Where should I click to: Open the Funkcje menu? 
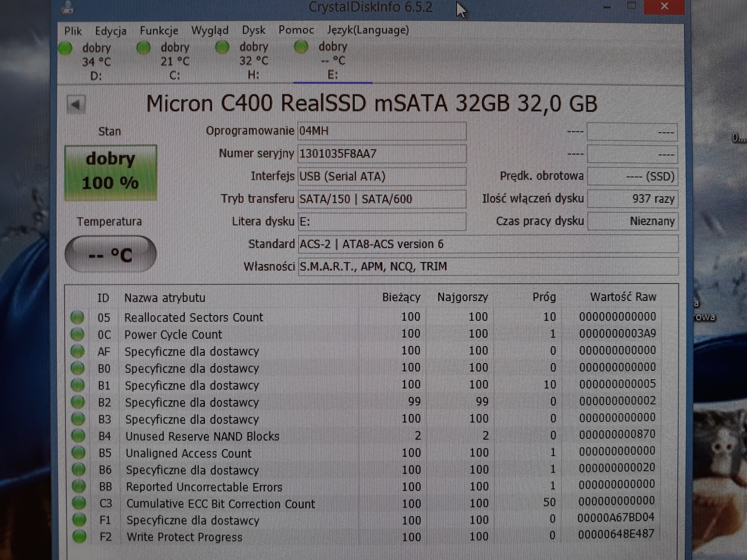coord(159,31)
